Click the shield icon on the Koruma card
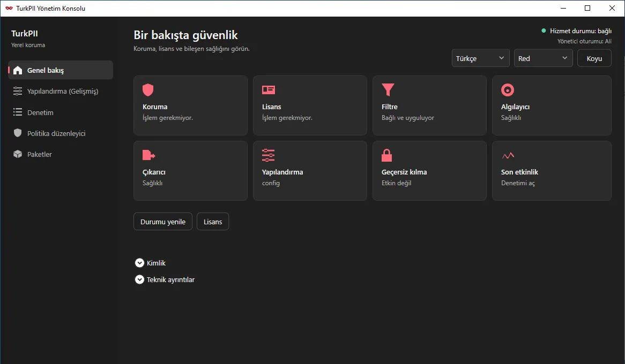Viewport: 625px width, 364px height. (148, 90)
